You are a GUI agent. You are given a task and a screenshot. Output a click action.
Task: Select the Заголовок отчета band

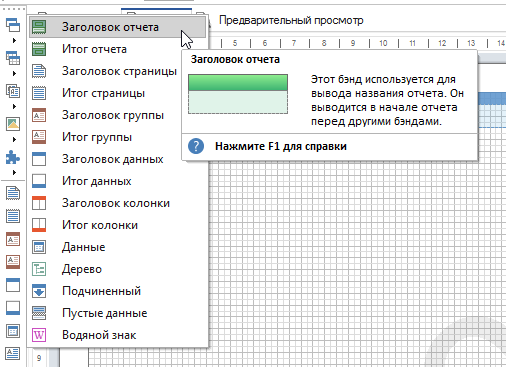tap(117, 27)
